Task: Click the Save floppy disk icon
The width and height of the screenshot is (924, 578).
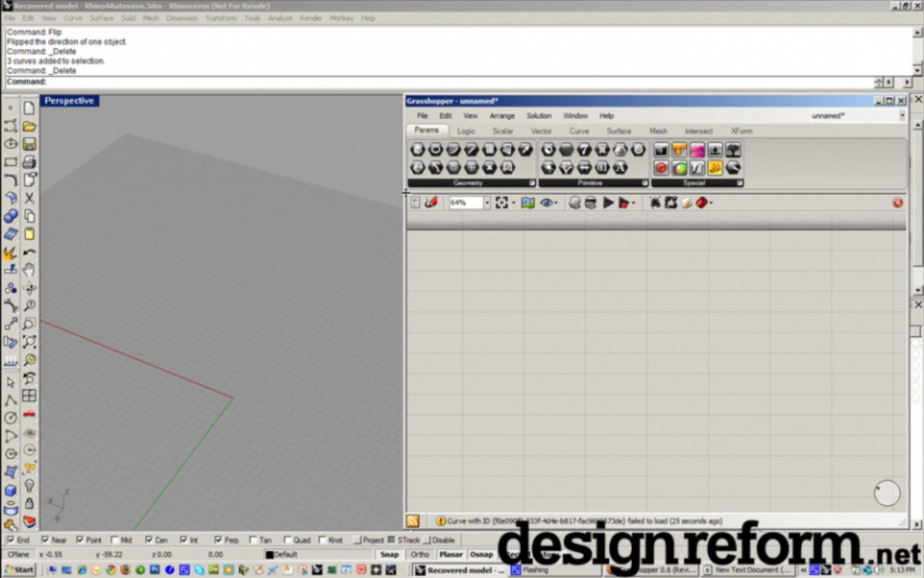Action: (x=29, y=144)
